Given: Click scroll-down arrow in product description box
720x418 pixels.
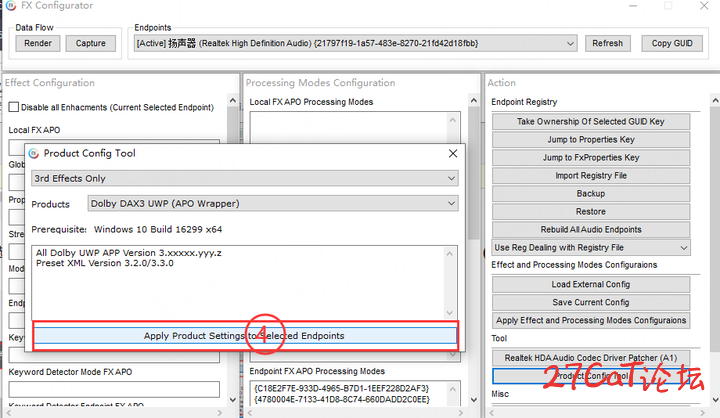Looking at the screenshot, I should coord(450,313).
